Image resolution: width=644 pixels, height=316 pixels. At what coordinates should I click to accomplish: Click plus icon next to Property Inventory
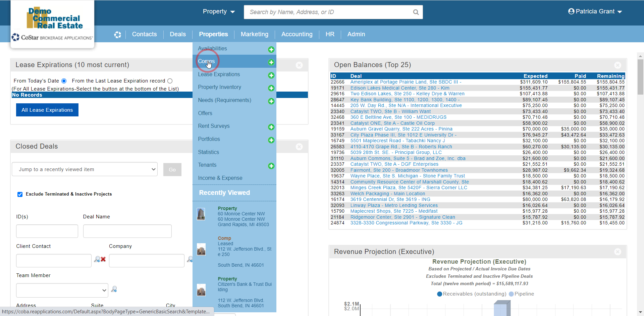271,88
